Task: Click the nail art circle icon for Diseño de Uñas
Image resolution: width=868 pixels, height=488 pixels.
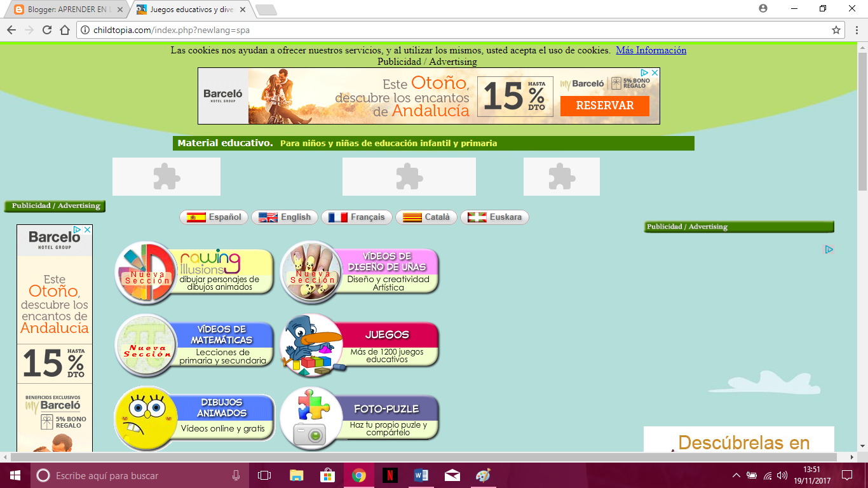Action: click(x=310, y=271)
